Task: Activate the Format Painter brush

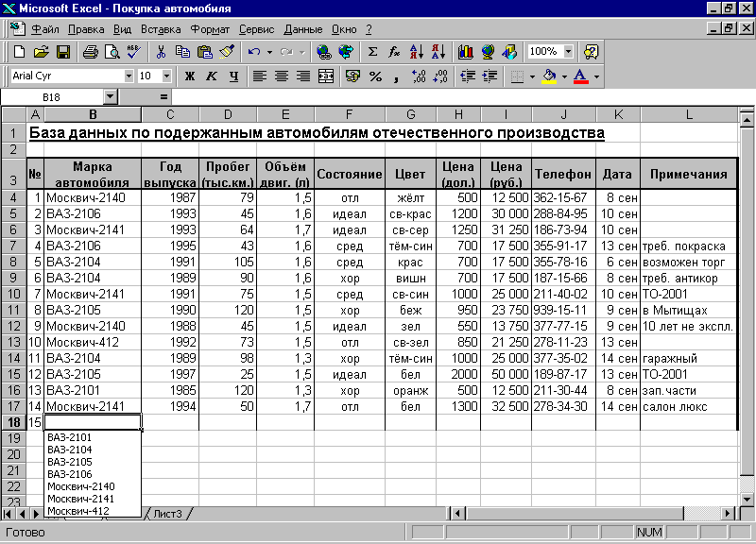Action: (227, 52)
